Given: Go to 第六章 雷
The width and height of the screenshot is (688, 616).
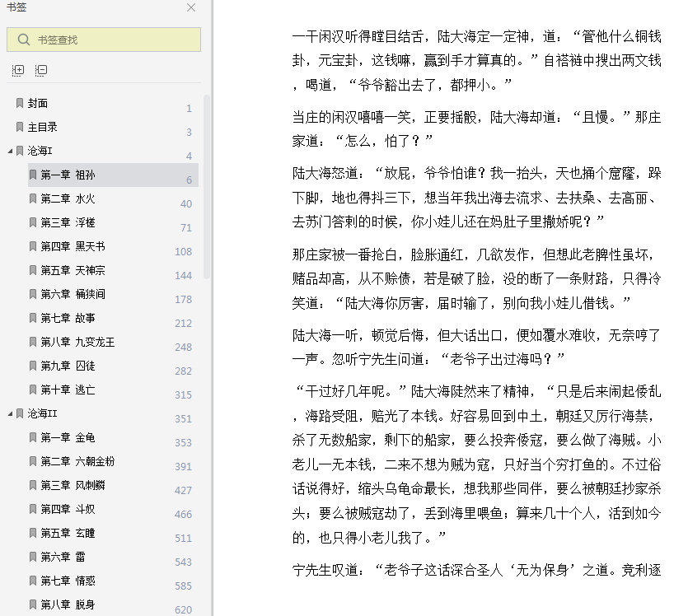Looking at the screenshot, I should coord(63,557).
